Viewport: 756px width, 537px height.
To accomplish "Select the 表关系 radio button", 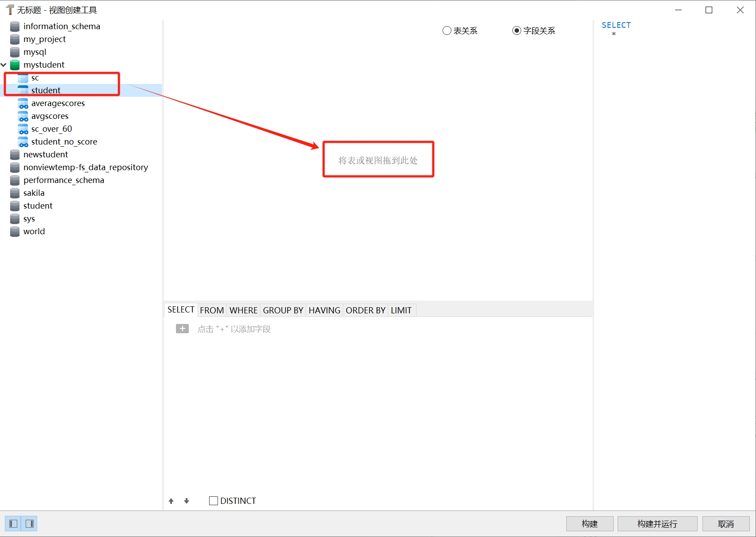I will tap(447, 30).
